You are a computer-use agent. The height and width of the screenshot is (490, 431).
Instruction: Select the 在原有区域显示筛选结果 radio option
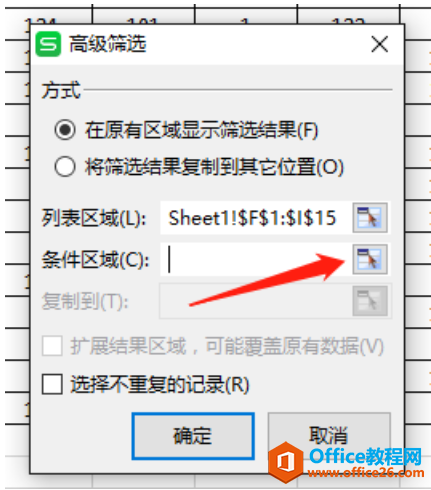[65, 130]
